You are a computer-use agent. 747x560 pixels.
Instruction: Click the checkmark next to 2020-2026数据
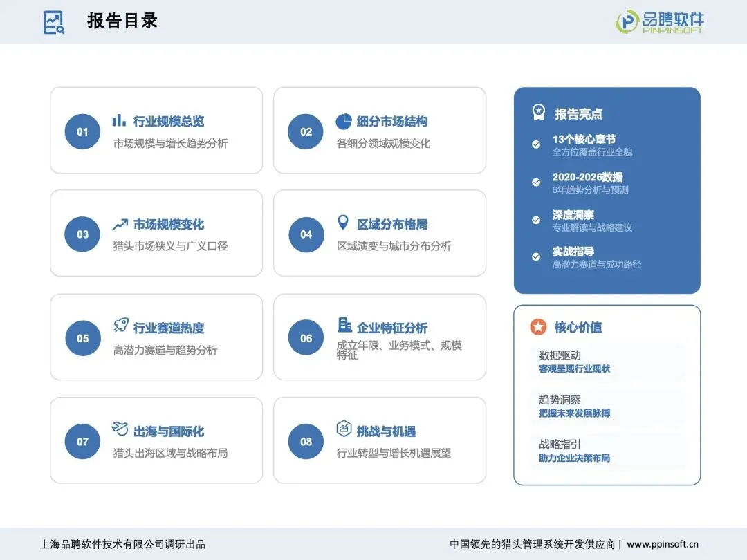(536, 182)
